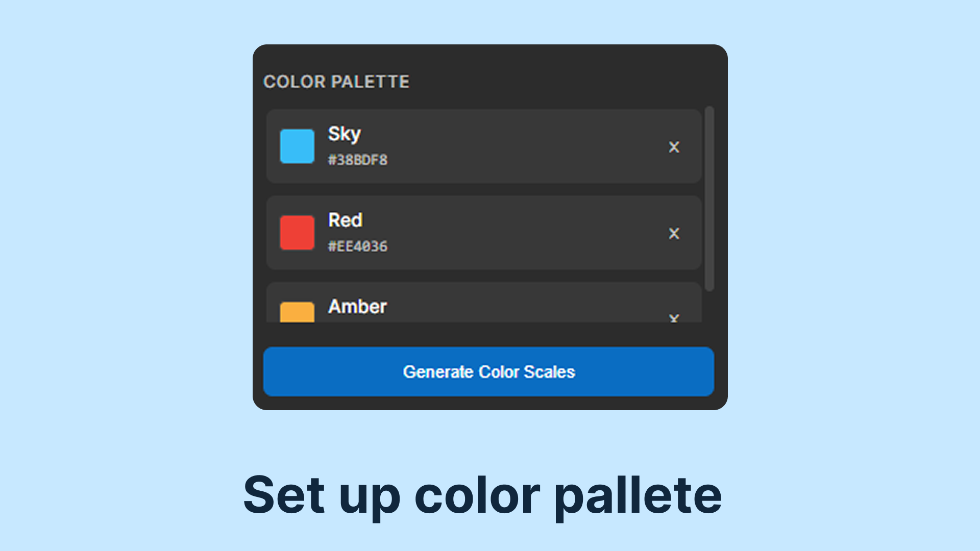
Task: Open the Red color swatch
Action: click(298, 234)
